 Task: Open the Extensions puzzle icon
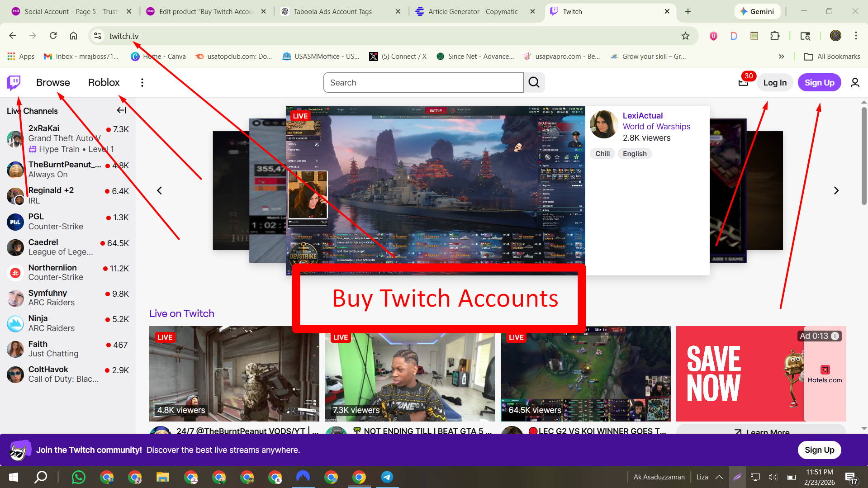[775, 36]
